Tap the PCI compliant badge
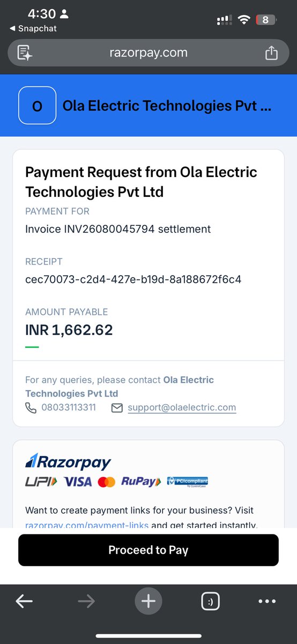Viewport: 297px width, 644px height. pyautogui.click(x=187, y=481)
